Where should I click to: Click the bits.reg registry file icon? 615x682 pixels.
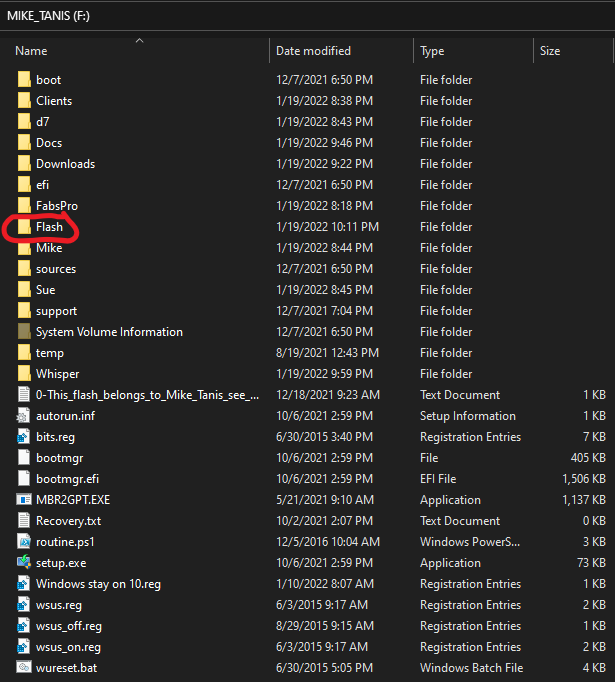point(23,437)
